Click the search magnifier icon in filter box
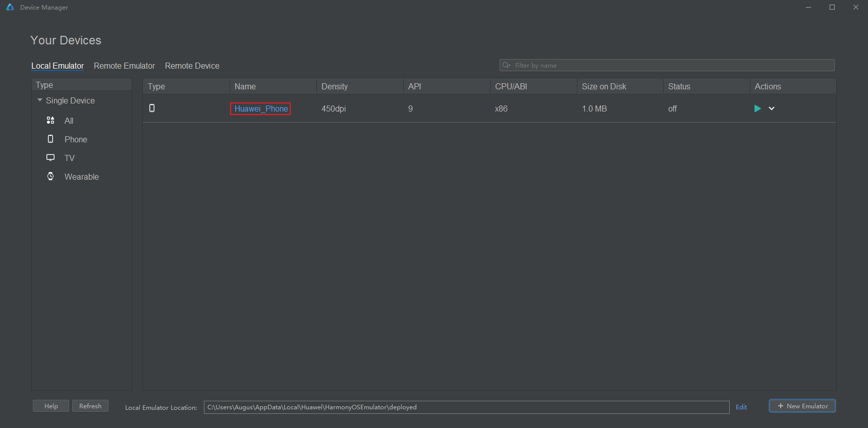Image resolution: width=868 pixels, height=428 pixels. click(x=507, y=65)
